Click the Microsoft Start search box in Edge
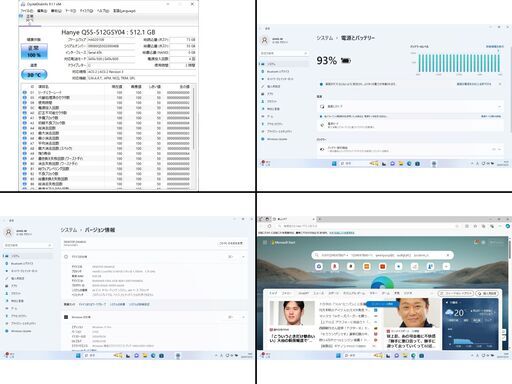The height and width of the screenshot is (384, 512). 382,255
